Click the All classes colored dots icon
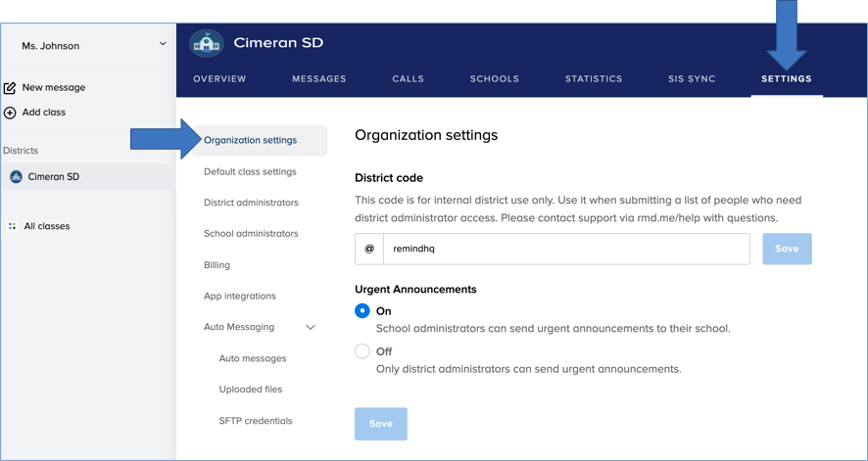This screenshot has height=461, width=868. coord(12,226)
